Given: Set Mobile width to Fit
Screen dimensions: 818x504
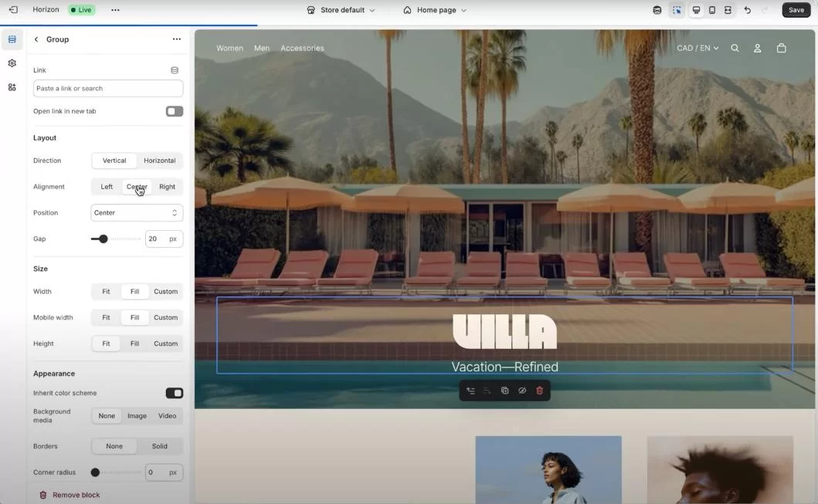Looking at the screenshot, I should coord(106,317).
